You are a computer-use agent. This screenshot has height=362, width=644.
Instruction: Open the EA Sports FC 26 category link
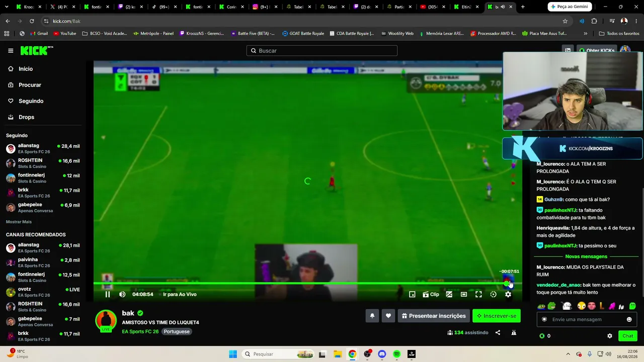(x=140, y=332)
